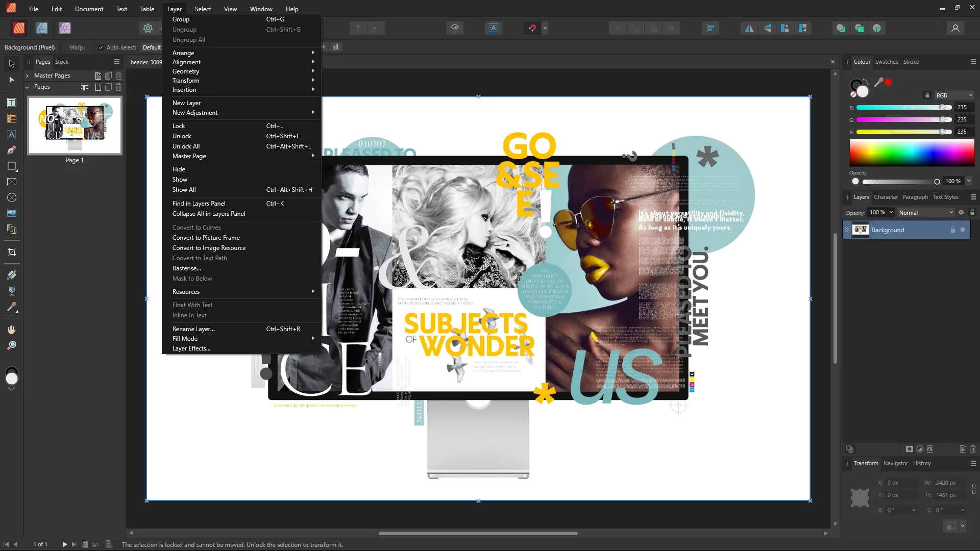Select the Pen tool in left toolbar
The height and width of the screenshot is (551, 980).
point(11,150)
